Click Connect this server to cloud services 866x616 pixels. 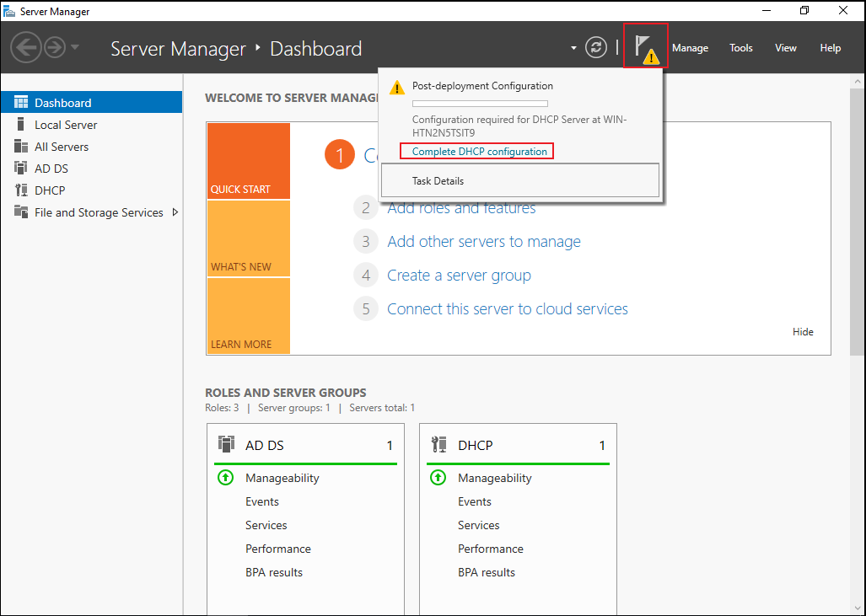pyautogui.click(x=508, y=309)
